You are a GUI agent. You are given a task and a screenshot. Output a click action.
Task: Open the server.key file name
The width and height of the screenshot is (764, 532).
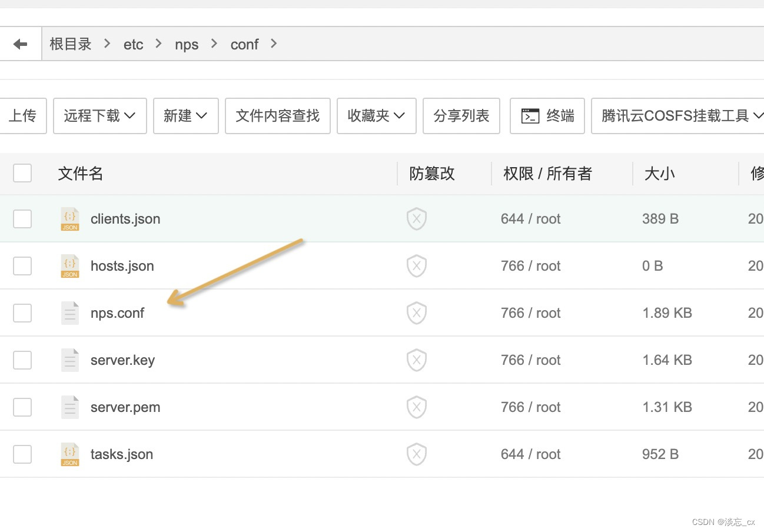coord(122,360)
